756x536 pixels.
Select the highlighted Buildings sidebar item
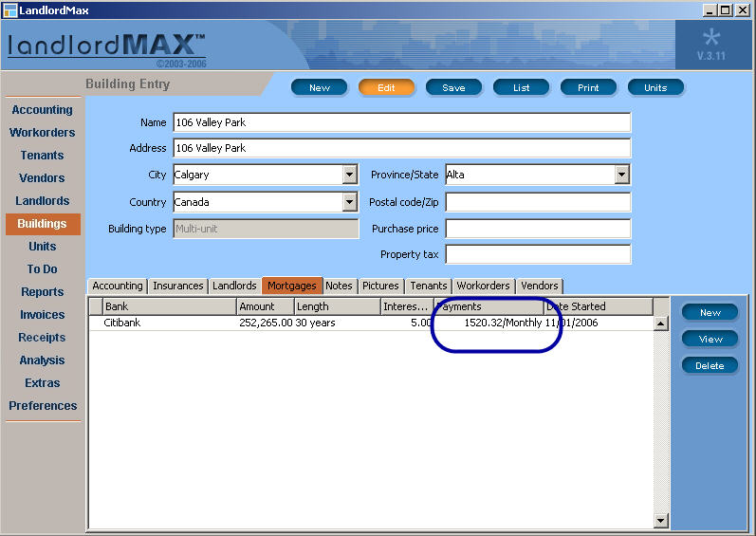[x=43, y=224]
